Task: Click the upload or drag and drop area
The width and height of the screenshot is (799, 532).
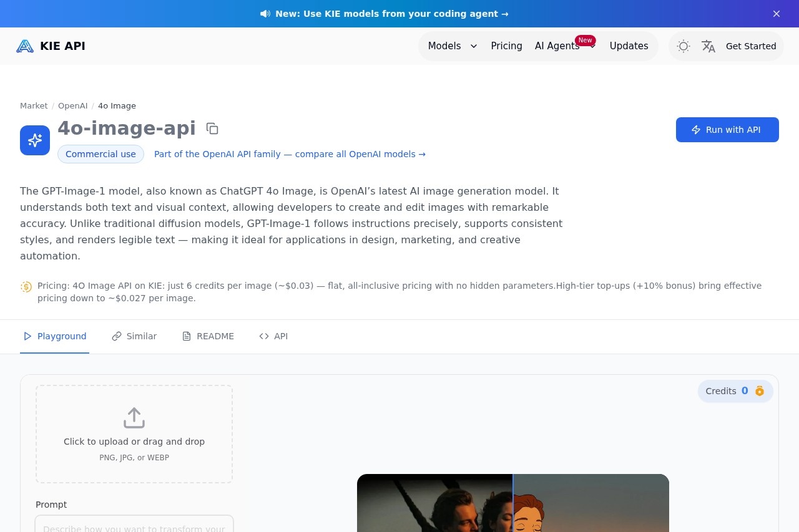Action: point(134,434)
